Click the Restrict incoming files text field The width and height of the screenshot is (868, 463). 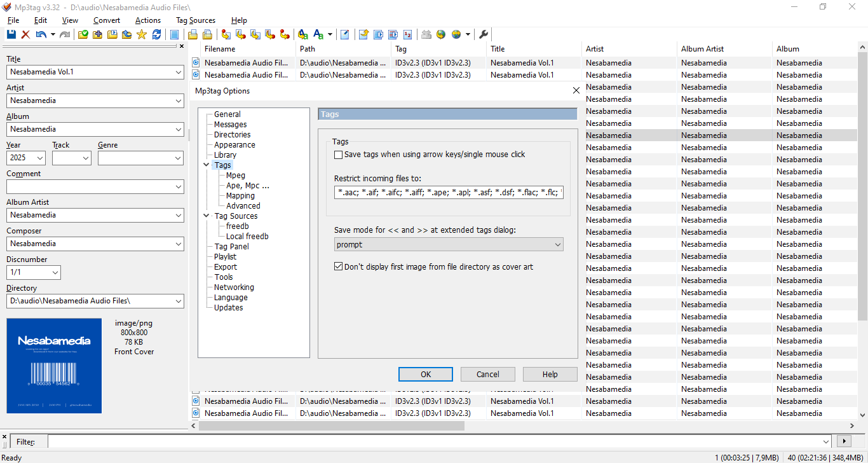pyautogui.click(x=448, y=192)
